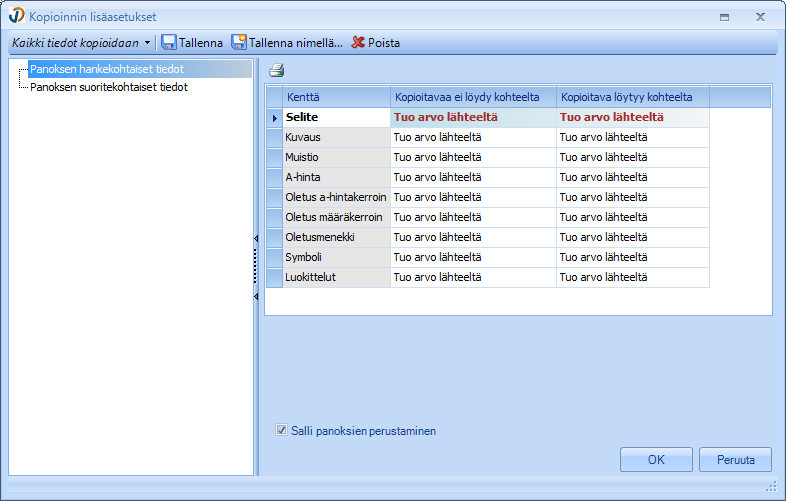Select the Luokittelut field cell
786x501 pixels.
tap(336, 277)
